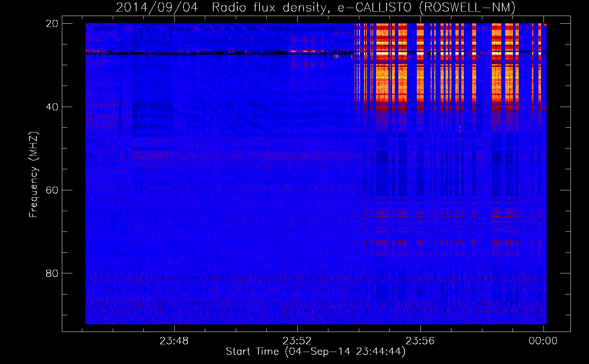Click the 'Start Time (04-Sep-14 23:44:44)' label

point(316,352)
